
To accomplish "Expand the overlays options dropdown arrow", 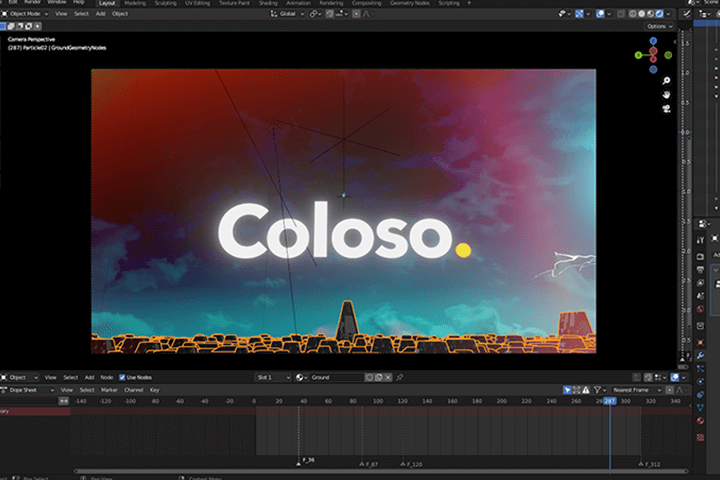I will click(x=609, y=14).
